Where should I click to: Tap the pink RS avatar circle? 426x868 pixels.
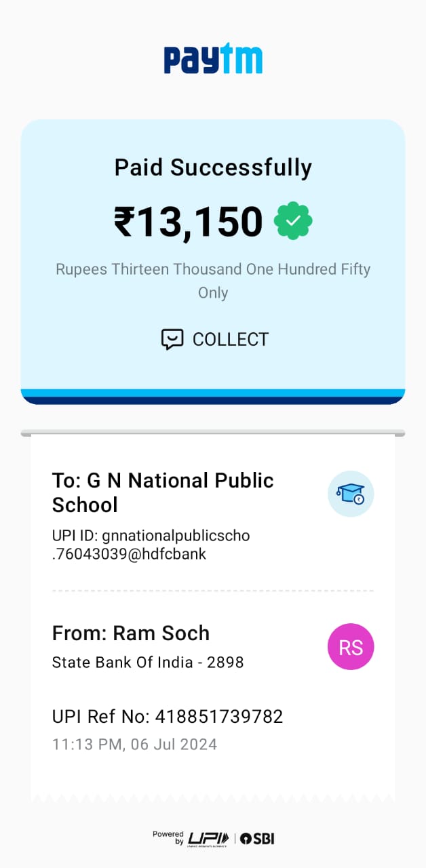point(351,647)
